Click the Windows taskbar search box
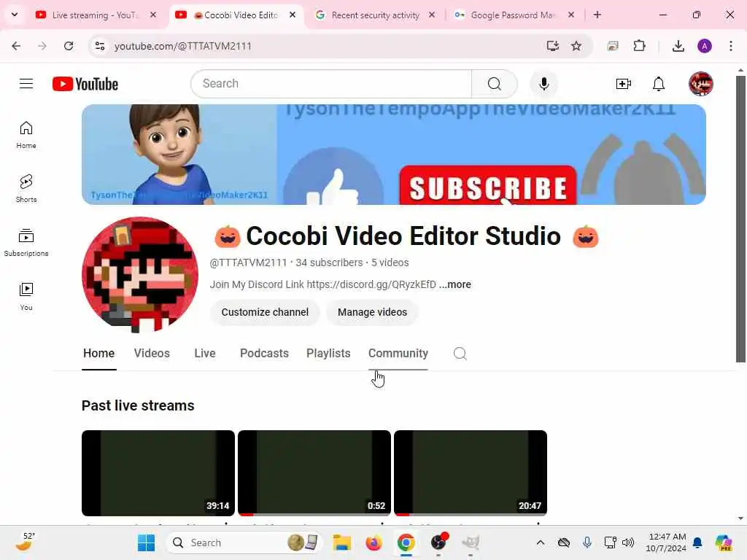The width and height of the screenshot is (747, 560). 244,542
